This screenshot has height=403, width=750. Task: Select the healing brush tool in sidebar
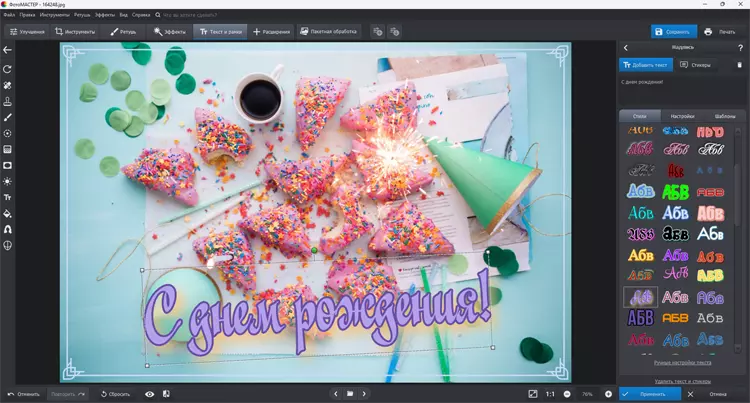7,85
